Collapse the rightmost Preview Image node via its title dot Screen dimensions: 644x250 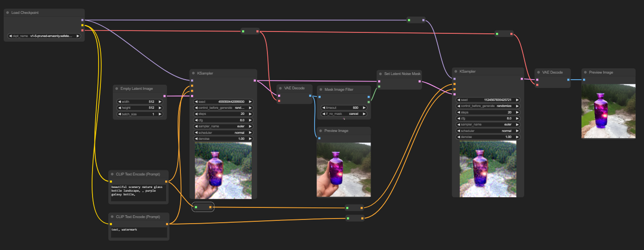coord(585,72)
